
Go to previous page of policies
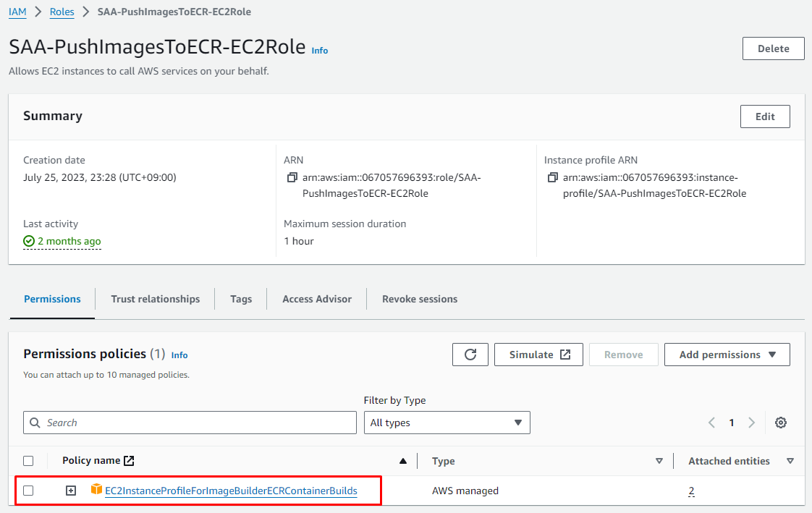[711, 423]
